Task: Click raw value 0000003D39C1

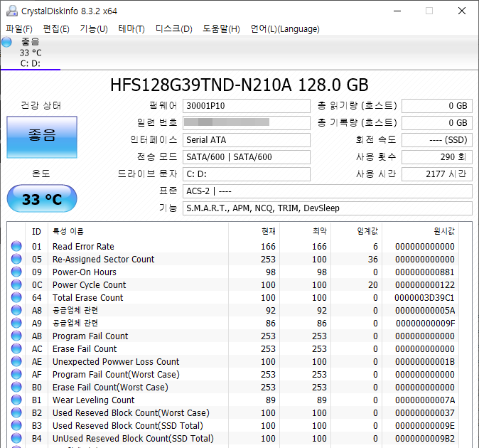Action: click(424, 298)
